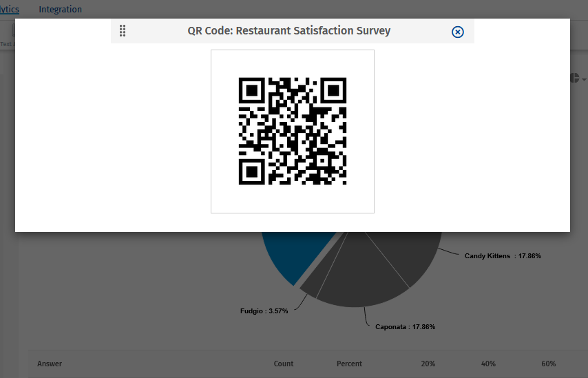Open the Analytics tab
Image resolution: width=588 pixels, height=378 pixels.
pos(9,10)
